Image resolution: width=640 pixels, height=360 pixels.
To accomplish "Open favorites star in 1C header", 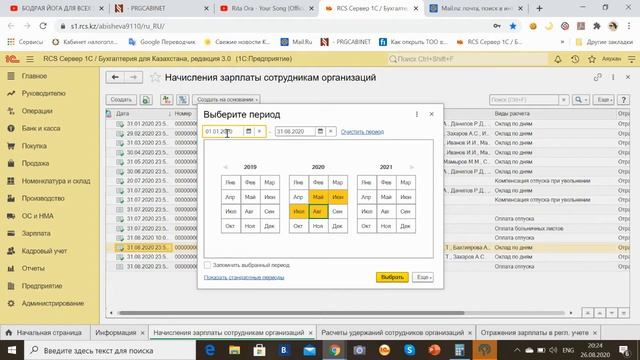I will click(x=592, y=59).
